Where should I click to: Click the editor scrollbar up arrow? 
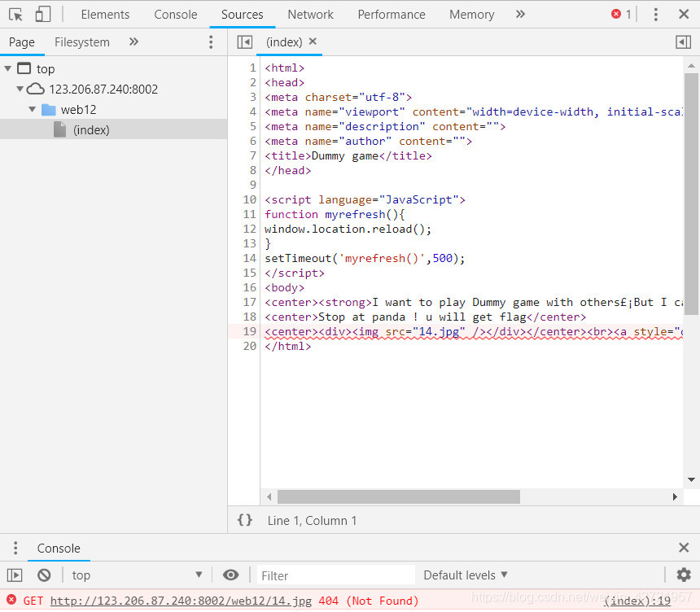(691, 66)
